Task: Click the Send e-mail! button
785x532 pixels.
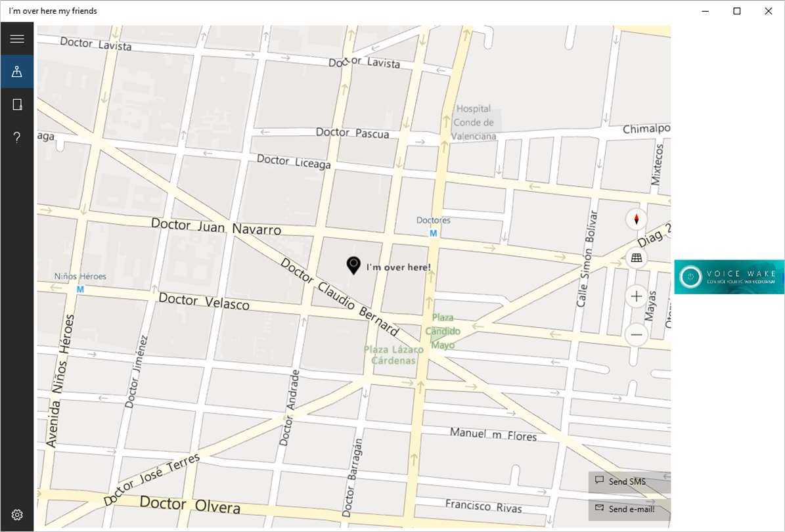Action: click(x=629, y=509)
